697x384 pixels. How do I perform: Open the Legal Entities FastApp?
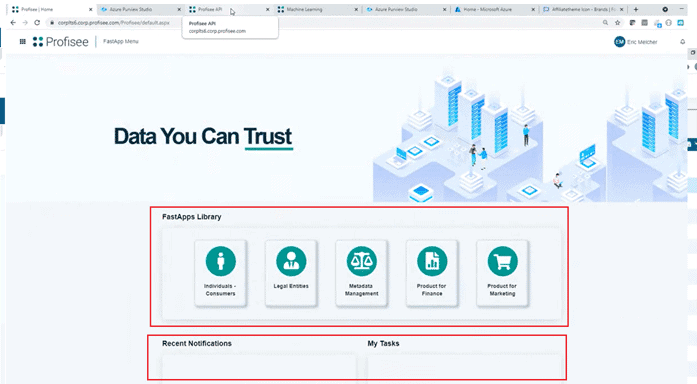click(291, 273)
